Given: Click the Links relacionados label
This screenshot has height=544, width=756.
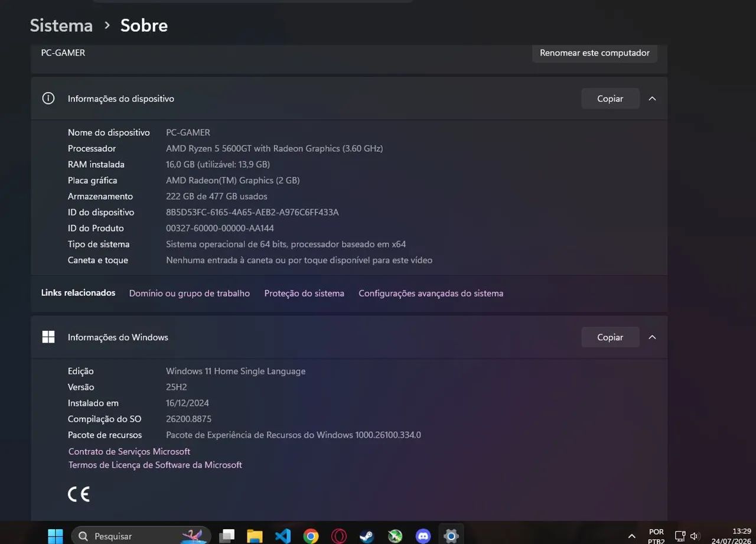Looking at the screenshot, I should [x=78, y=293].
